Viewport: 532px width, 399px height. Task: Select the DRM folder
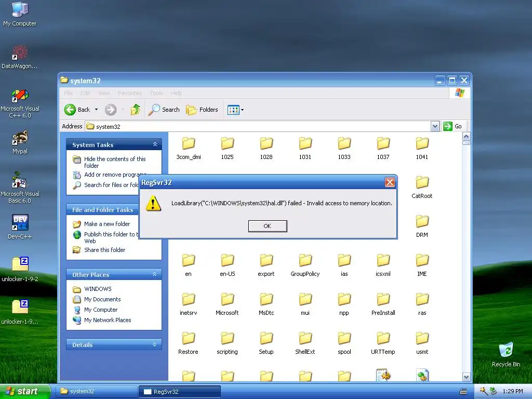click(422, 227)
